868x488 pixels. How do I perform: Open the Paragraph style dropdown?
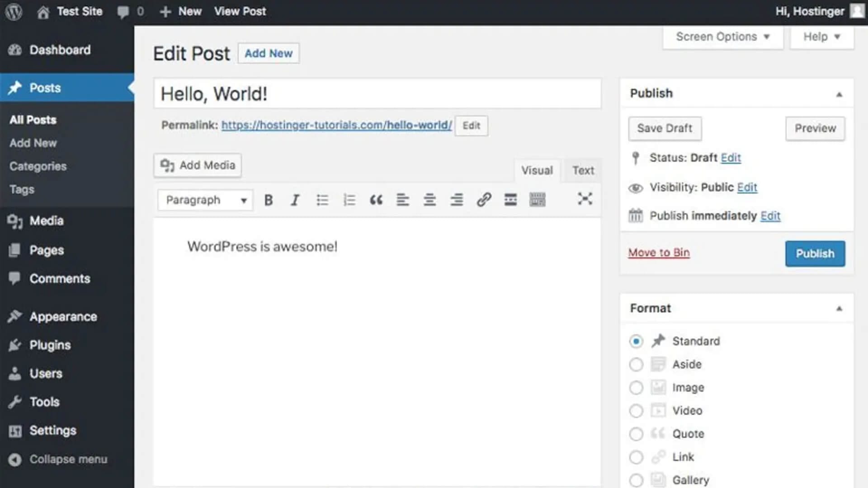[x=204, y=200]
